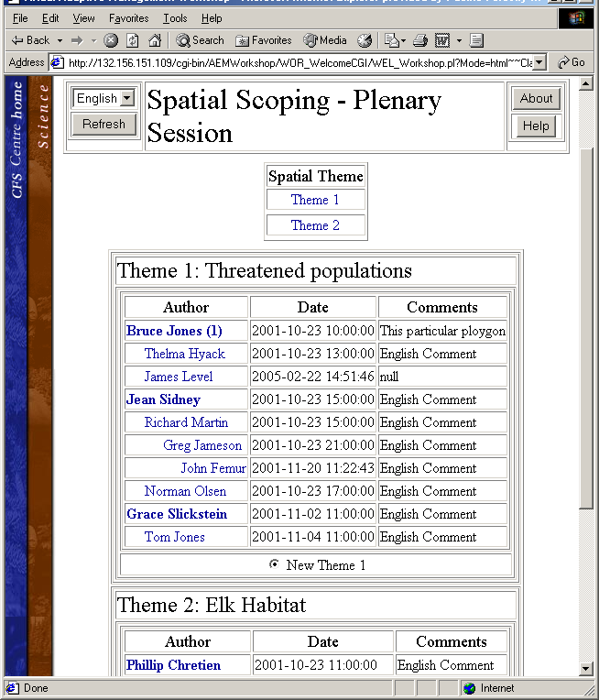Open the Tom Jones comment
This screenshot has height=700, width=599.
175,537
